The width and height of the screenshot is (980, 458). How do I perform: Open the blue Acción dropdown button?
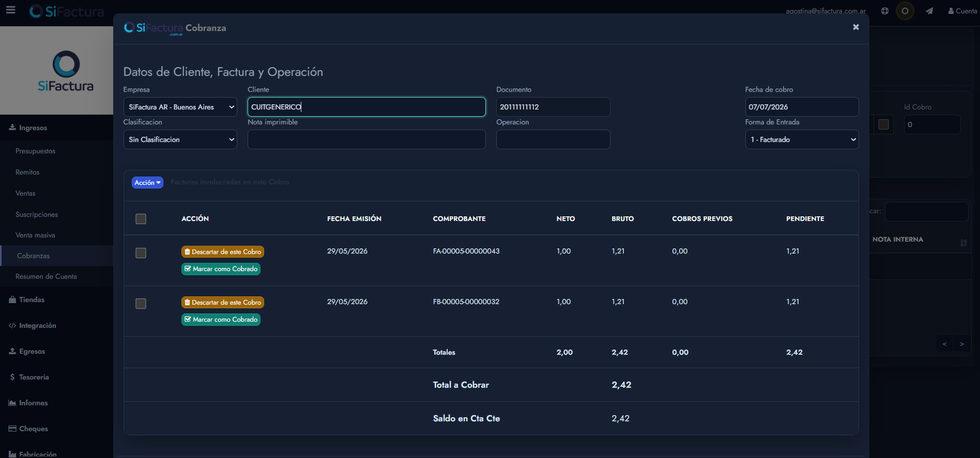point(147,182)
